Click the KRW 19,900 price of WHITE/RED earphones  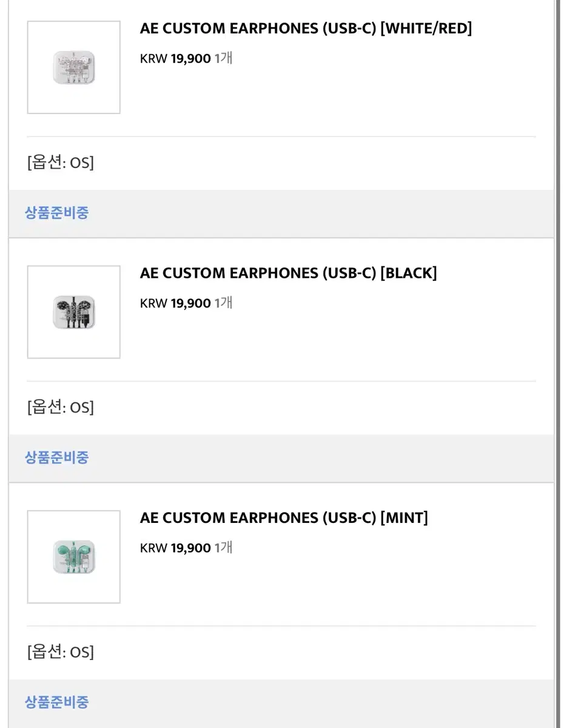[175, 58]
